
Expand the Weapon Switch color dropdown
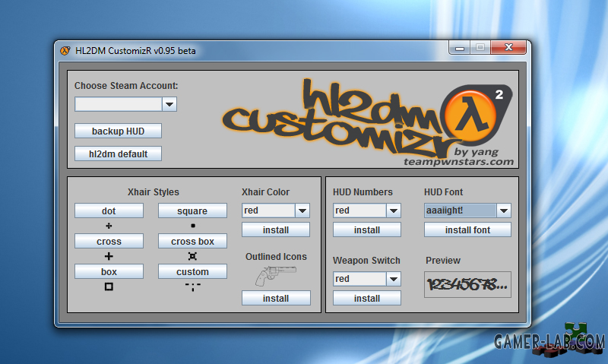(394, 279)
